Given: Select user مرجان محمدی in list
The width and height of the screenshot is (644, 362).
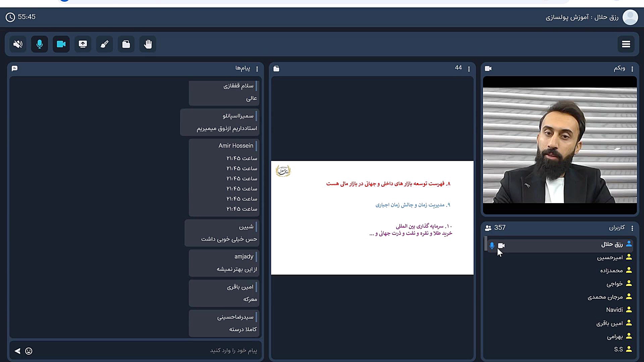Looking at the screenshot, I should tap(605, 297).
